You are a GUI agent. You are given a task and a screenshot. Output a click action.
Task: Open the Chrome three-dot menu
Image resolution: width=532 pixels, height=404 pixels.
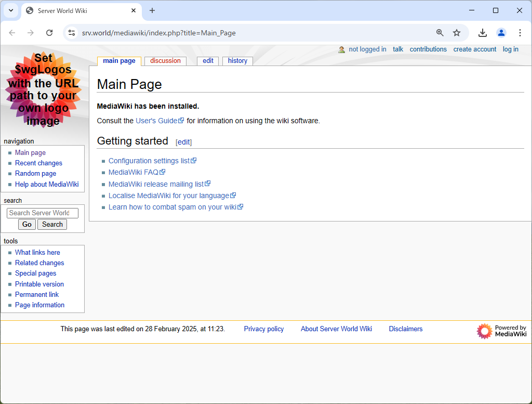(x=520, y=33)
